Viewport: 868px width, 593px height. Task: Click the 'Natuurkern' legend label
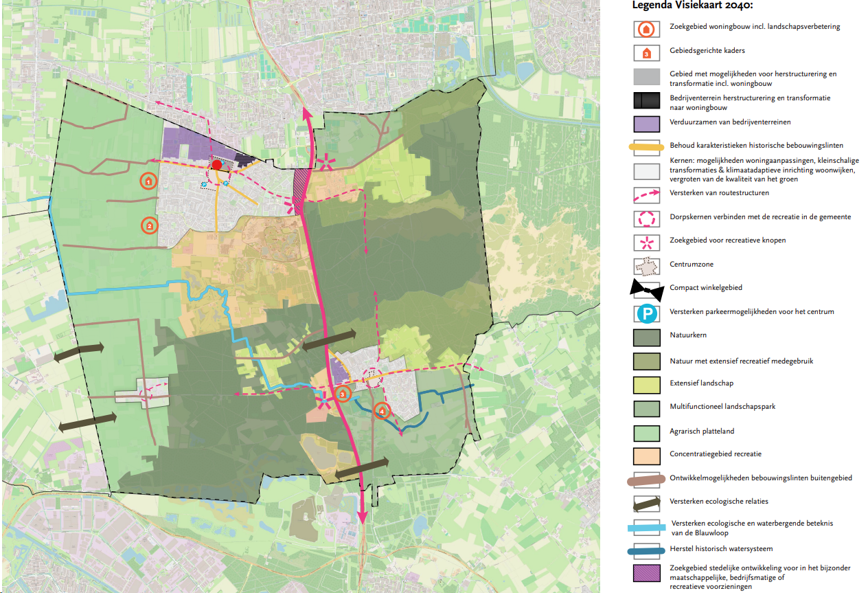click(x=688, y=335)
